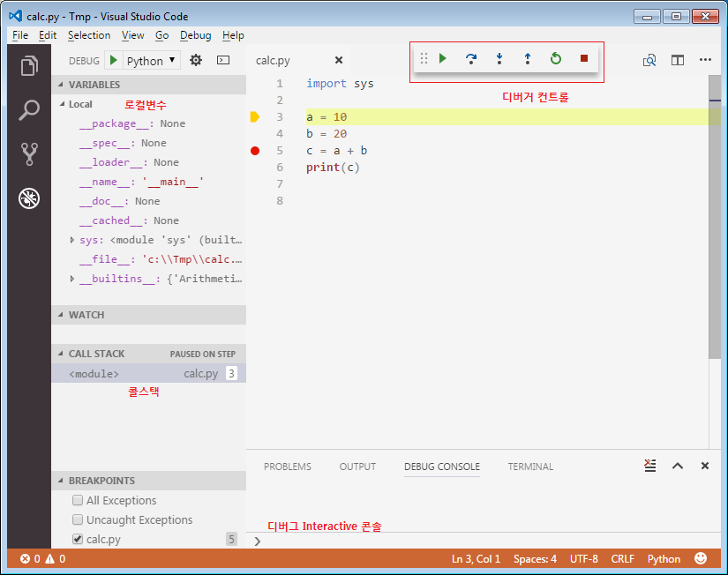Maximize the bottom panel
The width and height of the screenshot is (728, 575).
tap(678, 466)
